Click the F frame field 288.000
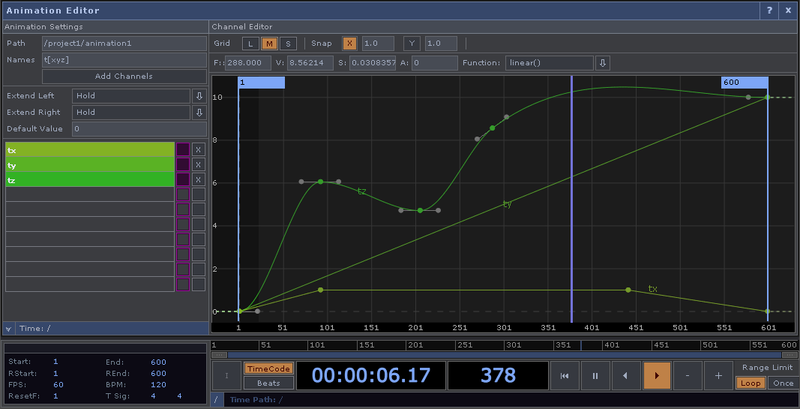 [x=248, y=63]
